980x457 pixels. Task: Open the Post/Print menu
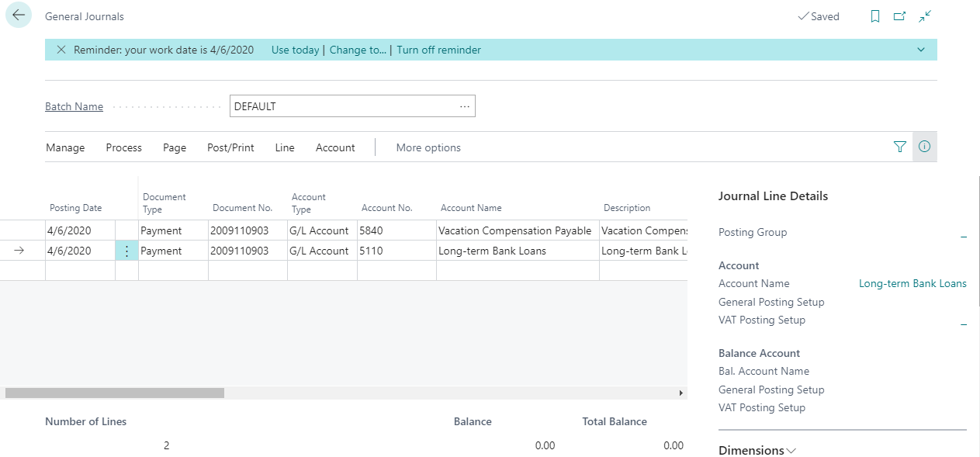click(230, 147)
